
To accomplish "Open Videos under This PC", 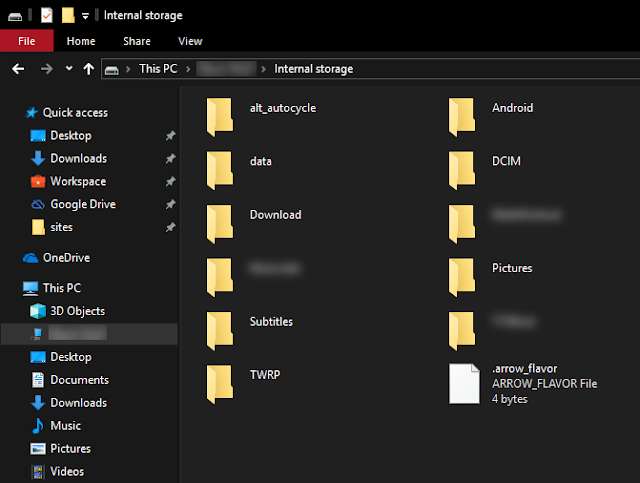I will [x=67, y=471].
